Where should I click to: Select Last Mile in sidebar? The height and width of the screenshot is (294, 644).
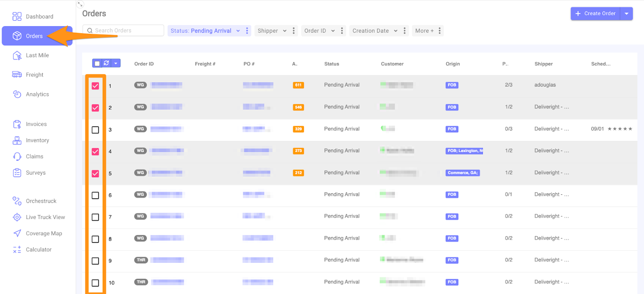[37, 55]
